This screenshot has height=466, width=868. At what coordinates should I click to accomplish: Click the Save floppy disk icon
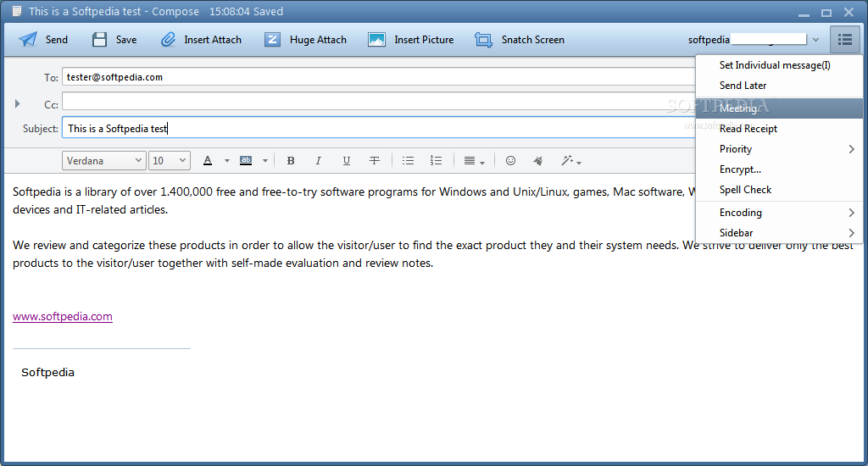[x=100, y=40]
